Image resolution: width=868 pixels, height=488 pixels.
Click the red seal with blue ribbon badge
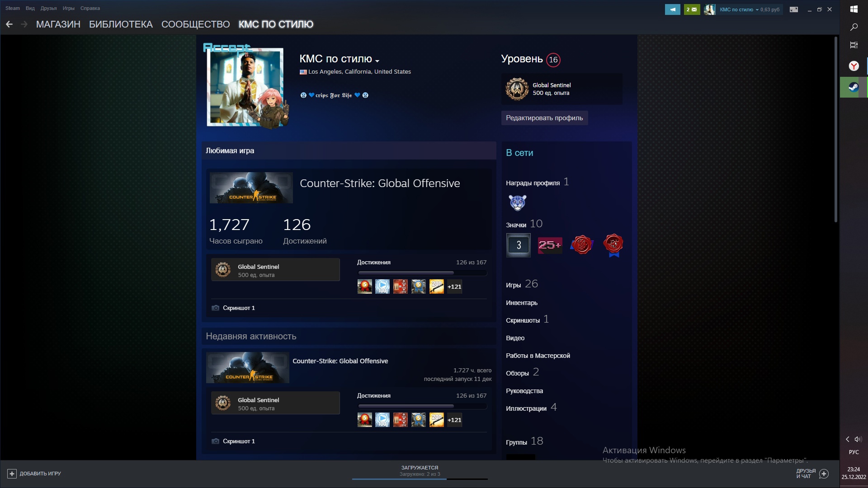click(613, 245)
